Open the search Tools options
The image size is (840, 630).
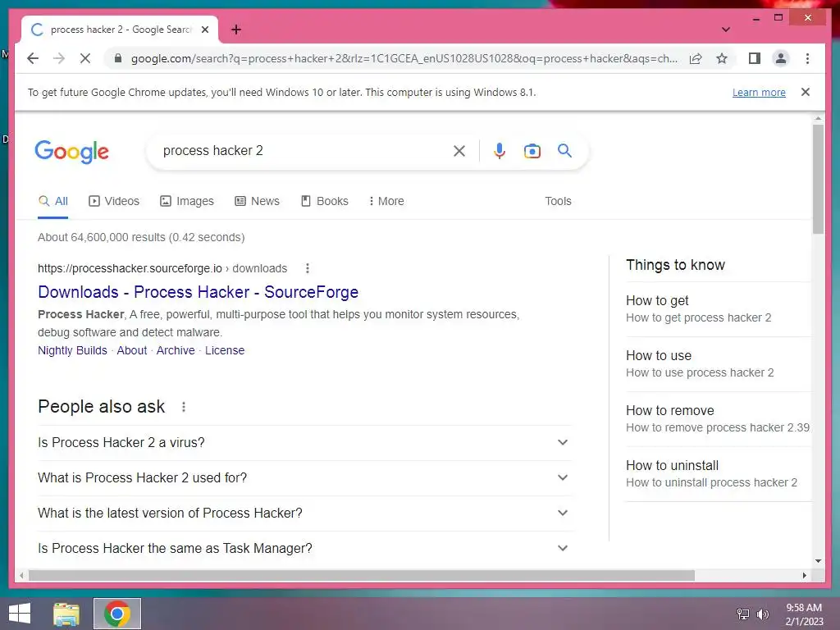click(x=558, y=201)
